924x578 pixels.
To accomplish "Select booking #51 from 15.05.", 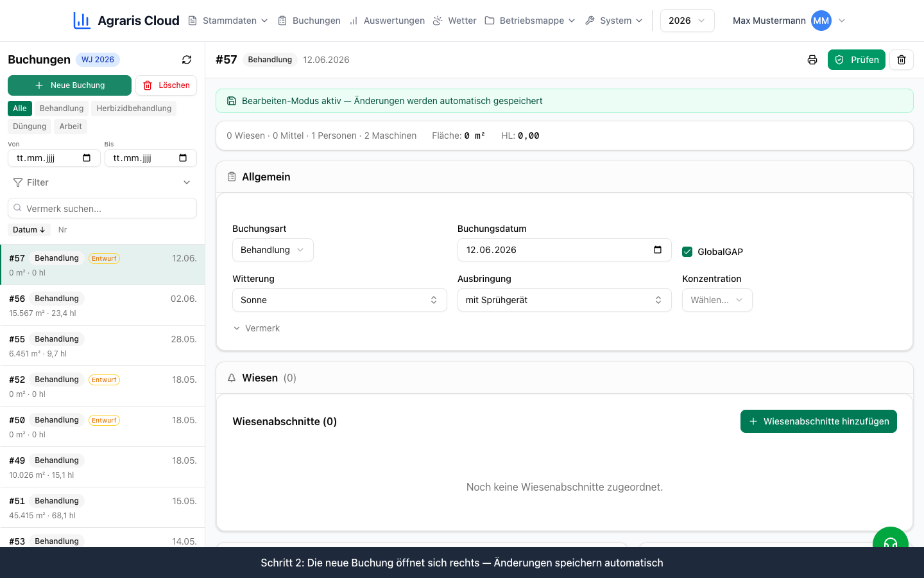I will (103, 507).
